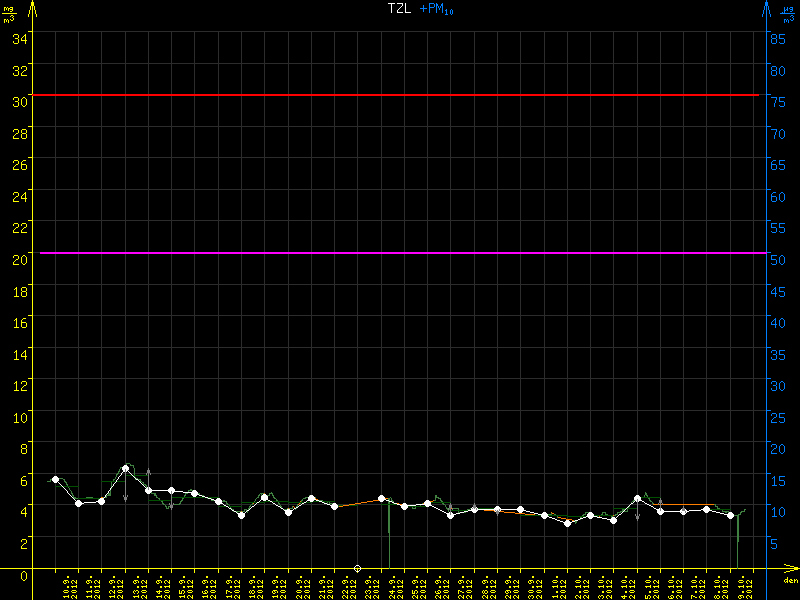Image resolution: width=800 pixels, height=600 pixels.
Task: Click the grey down arrow below the peak point
Action: tap(126, 495)
